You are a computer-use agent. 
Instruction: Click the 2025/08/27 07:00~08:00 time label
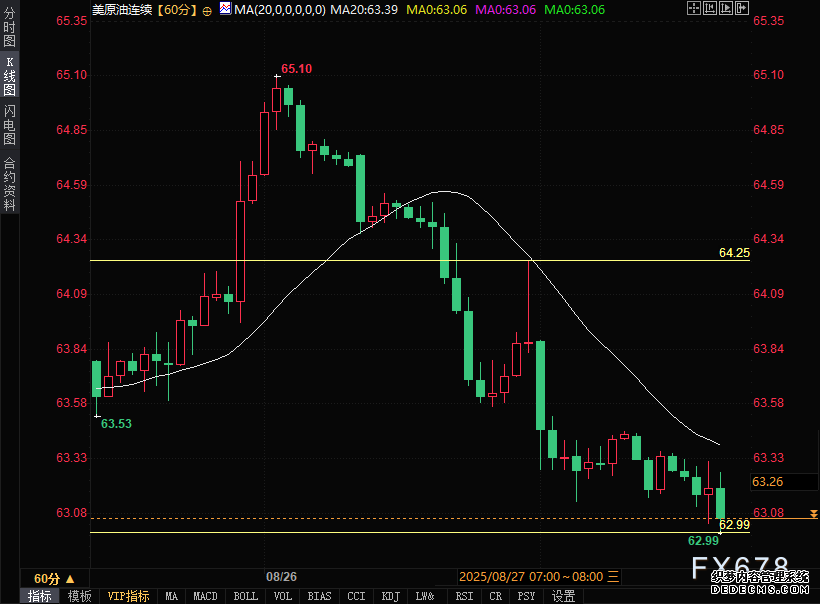click(x=531, y=577)
